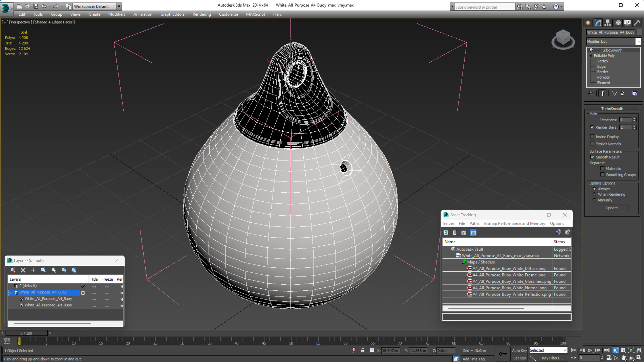644x362 pixels.
Task: Uncheck the Smooth Result checkbox
Action: tap(592, 157)
